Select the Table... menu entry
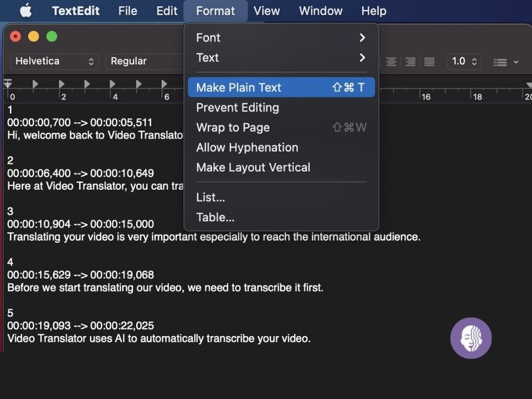 tap(215, 217)
